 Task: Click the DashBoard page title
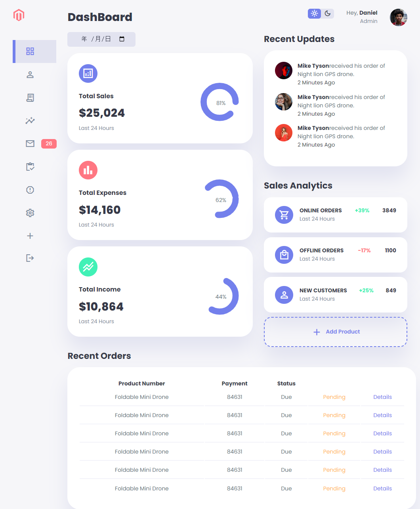point(100,17)
